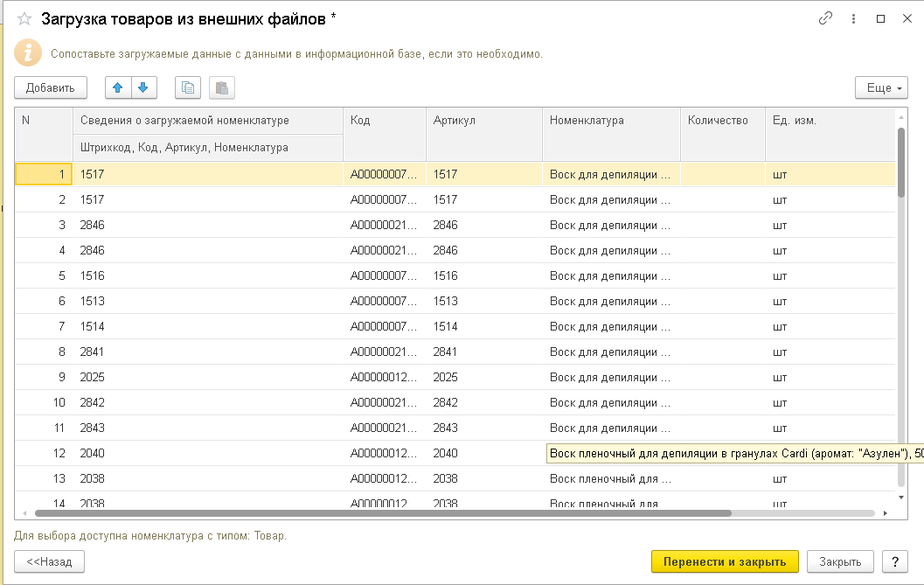Click the paste rows icon
The height and width of the screenshot is (585, 924).
(x=221, y=87)
